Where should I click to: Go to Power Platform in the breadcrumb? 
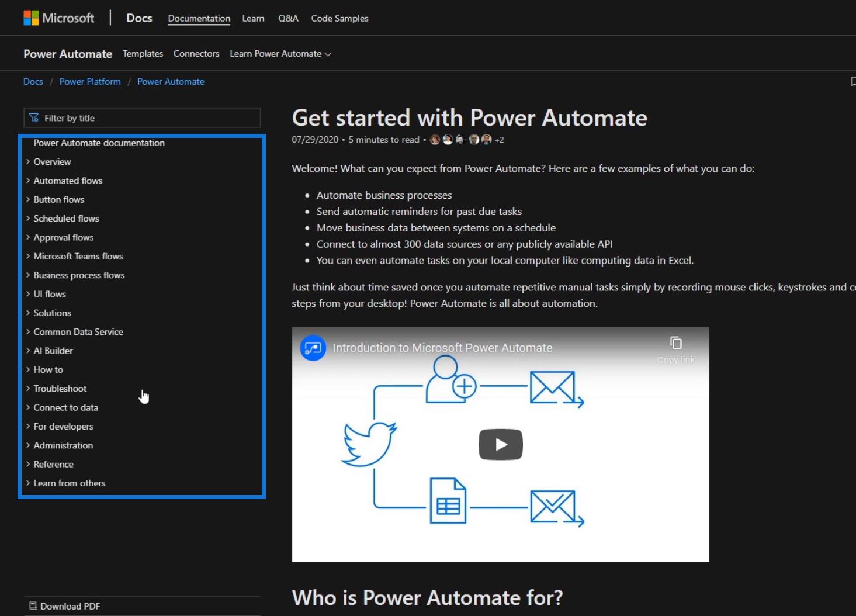pos(90,82)
